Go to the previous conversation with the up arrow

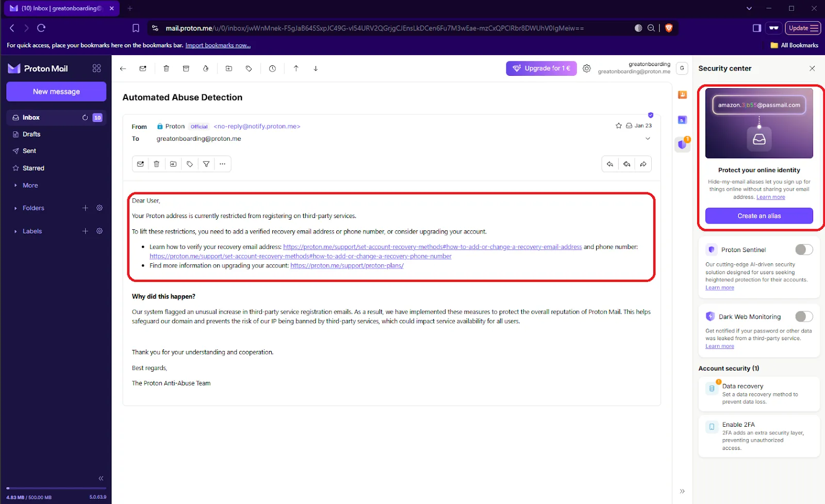296,69
